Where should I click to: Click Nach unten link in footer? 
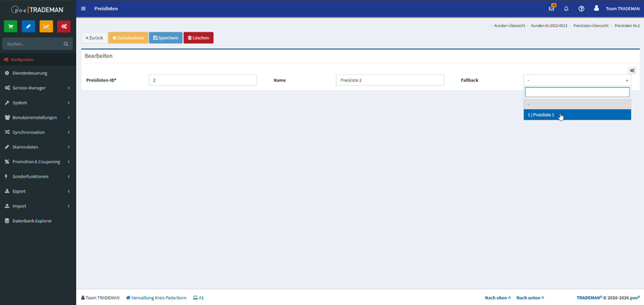coord(530,297)
